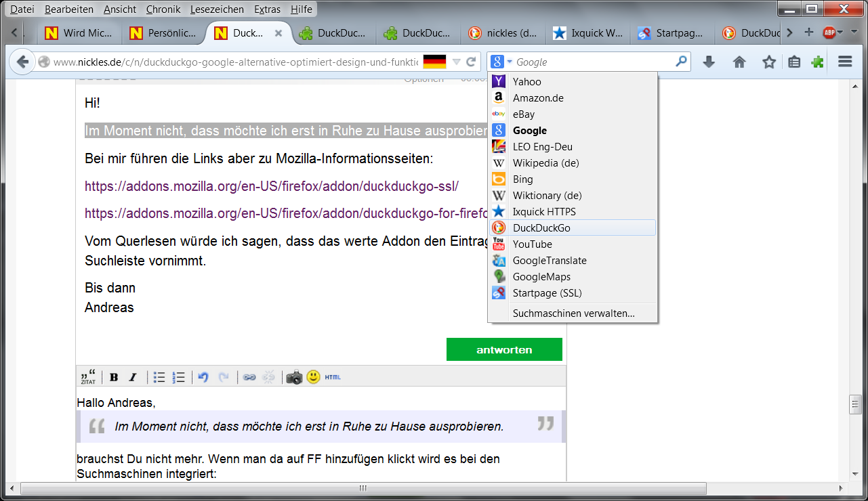
Task: Open the Chronik menu
Action: click(x=163, y=9)
